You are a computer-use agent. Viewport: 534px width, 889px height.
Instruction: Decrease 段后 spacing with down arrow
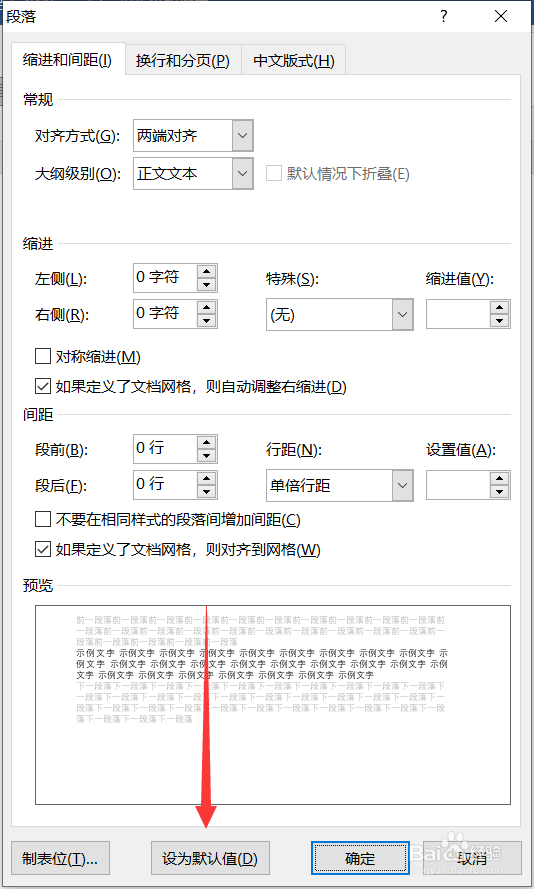(x=206, y=492)
